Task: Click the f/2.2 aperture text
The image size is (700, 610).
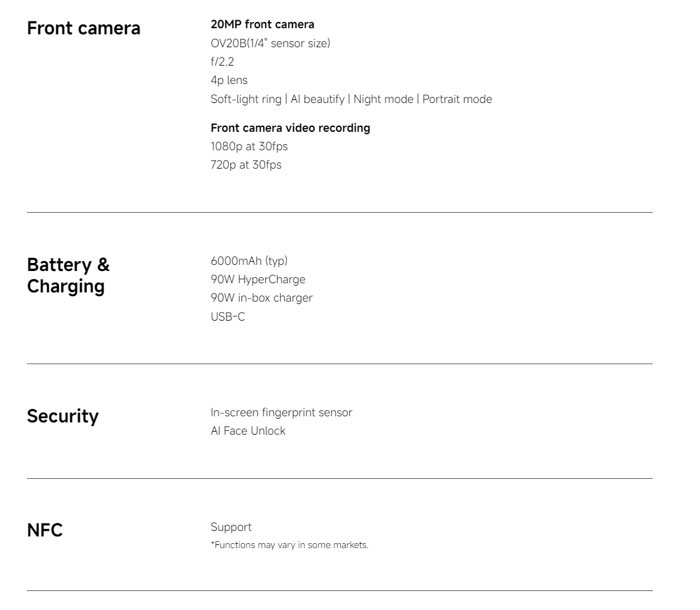Action: click(x=222, y=61)
